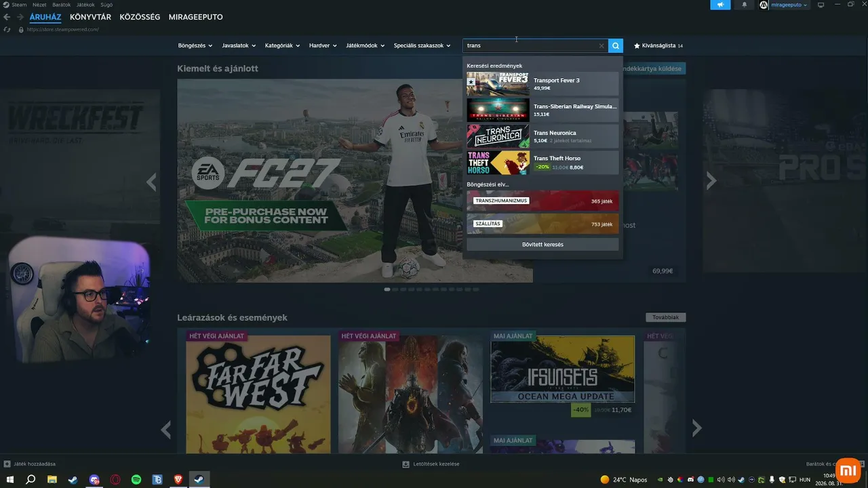Select Trans-Siberian Railway Simulator search result

click(542, 110)
